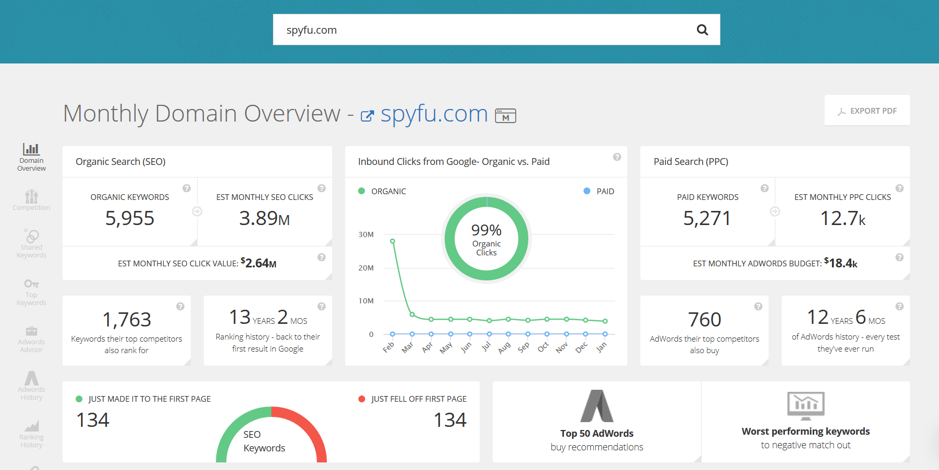939x470 pixels.
Task: Open the spyfu.com external link icon
Action: tap(367, 116)
